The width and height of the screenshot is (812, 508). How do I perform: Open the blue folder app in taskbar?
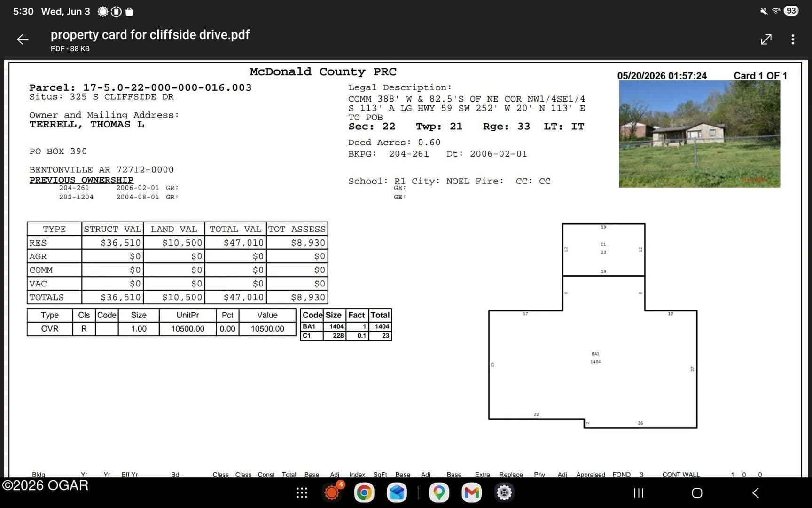[x=397, y=492]
